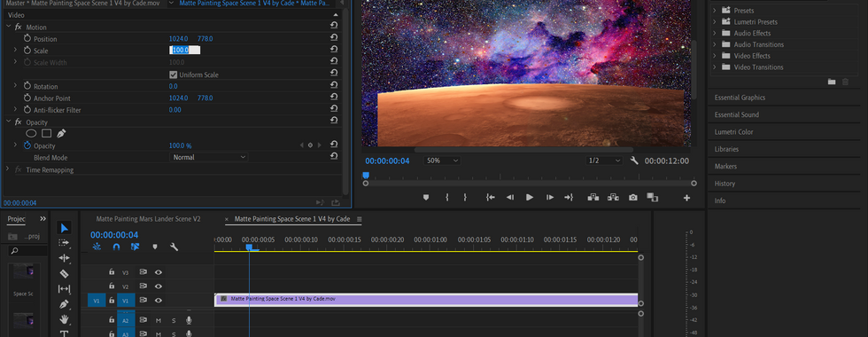The width and height of the screenshot is (868, 337).
Task: Pick the Razor tool
Action: click(64, 274)
